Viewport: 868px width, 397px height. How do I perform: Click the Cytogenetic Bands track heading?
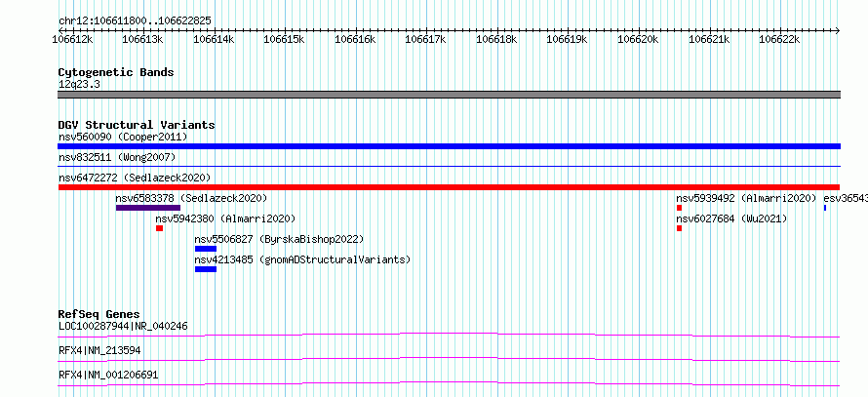point(116,72)
